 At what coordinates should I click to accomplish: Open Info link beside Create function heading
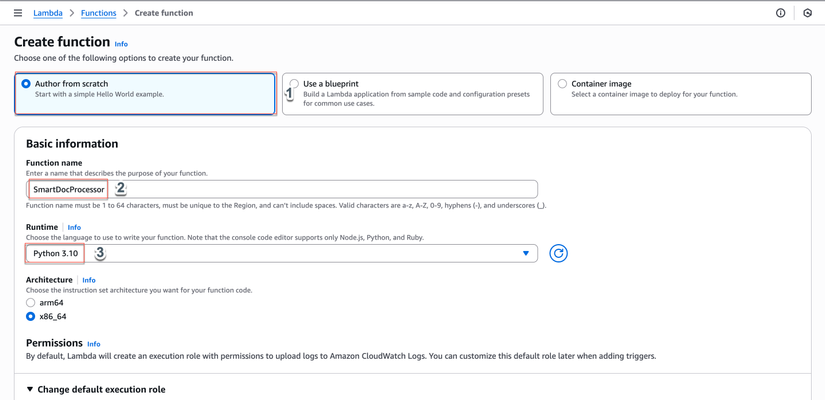121,44
